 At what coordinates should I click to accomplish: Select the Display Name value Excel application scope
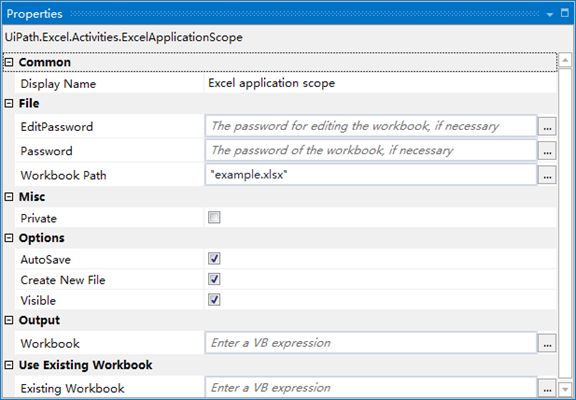[271, 83]
